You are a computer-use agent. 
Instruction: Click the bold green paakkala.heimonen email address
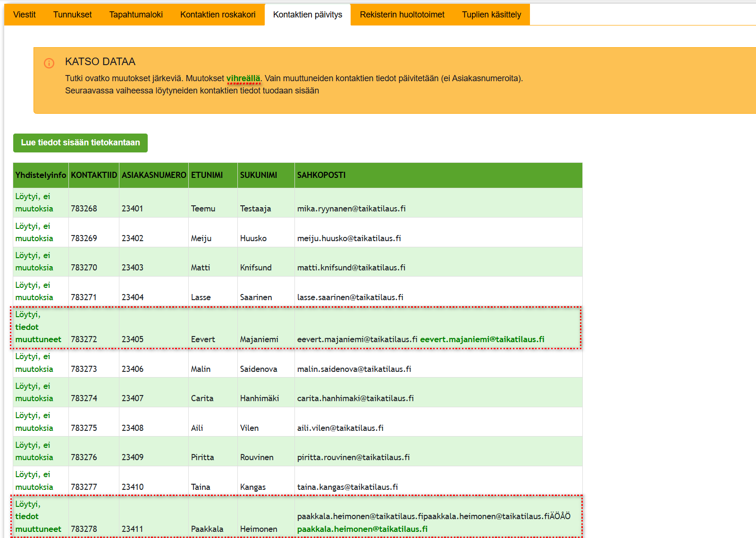(x=362, y=529)
